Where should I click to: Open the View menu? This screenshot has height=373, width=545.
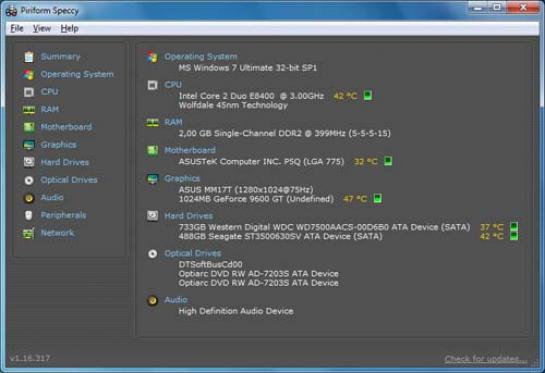42,29
